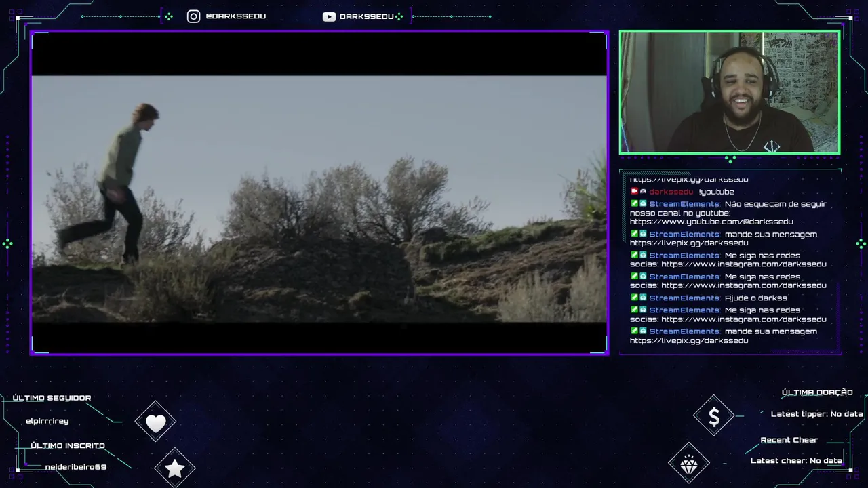
Task: Click the Instagram logo icon
Action: pos(193,16)
